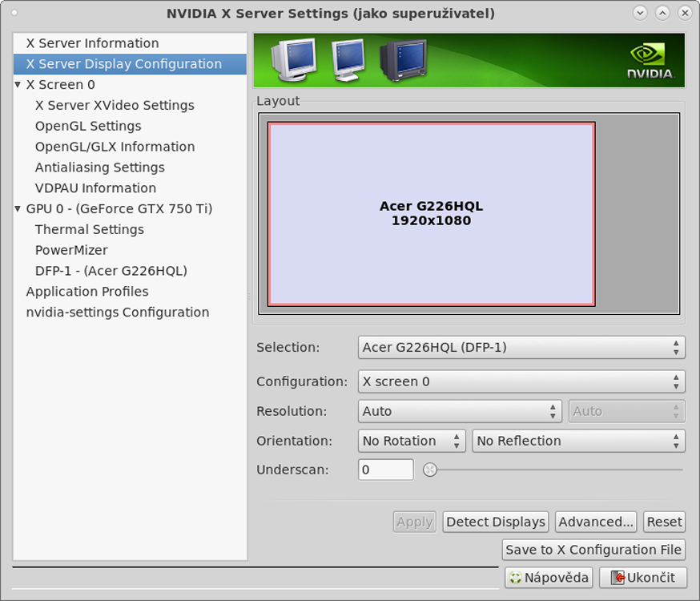Image resolution: width=700 pixels, height=601 pixels.
Task: Collapse the GPU 0 tree node
Action: (18, 208)
